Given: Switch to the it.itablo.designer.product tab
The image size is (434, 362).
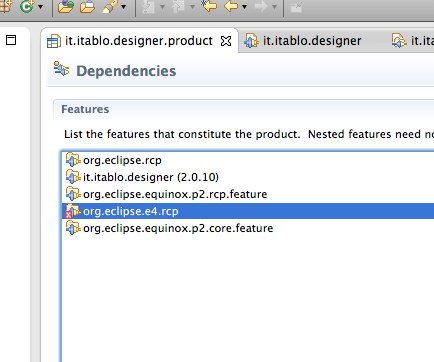Looking at the screenshot, I should 139,41.
